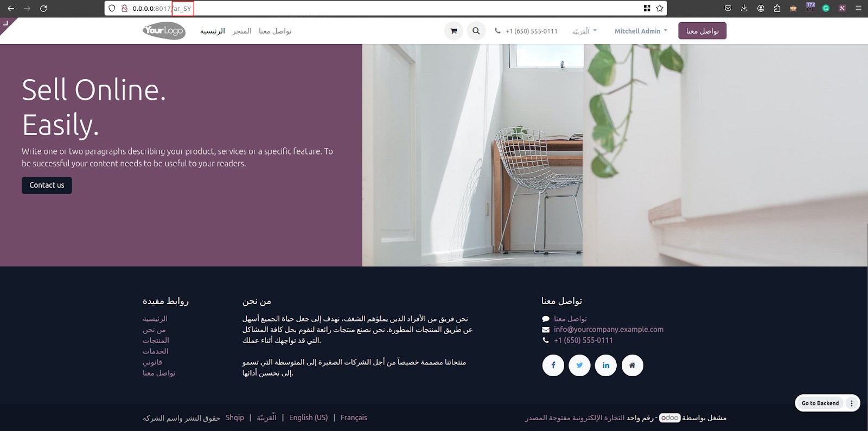868x431 pixels.
Task: Click info@yourcompany.example.com email link
Action: click(608, 329)
